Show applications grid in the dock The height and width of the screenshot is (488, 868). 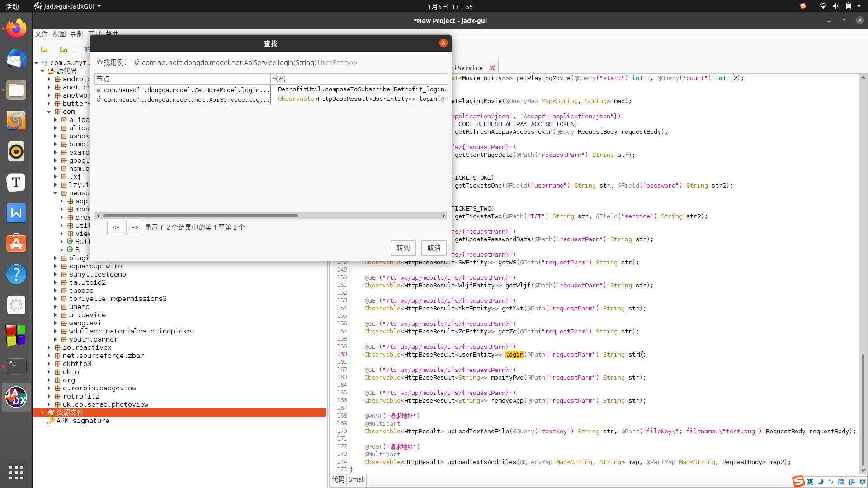coord(16,472)
